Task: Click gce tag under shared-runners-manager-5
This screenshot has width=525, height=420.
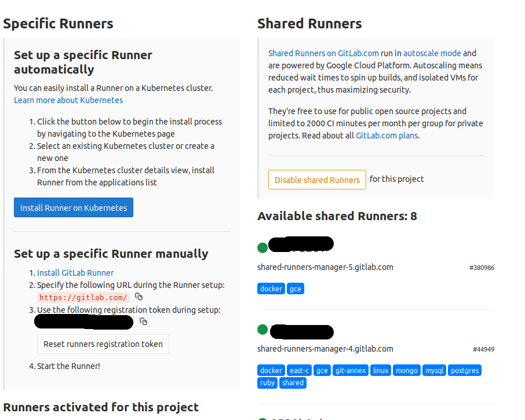Action: click(x=296, y=288)
